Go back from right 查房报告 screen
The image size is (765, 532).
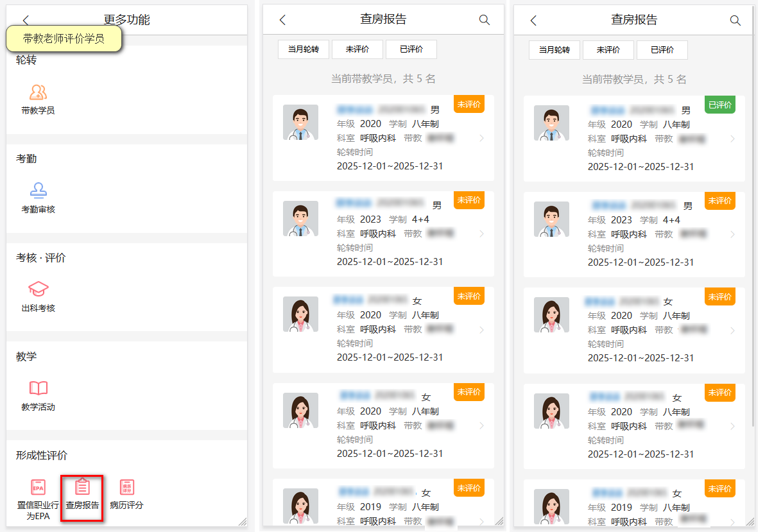(533, 20)
